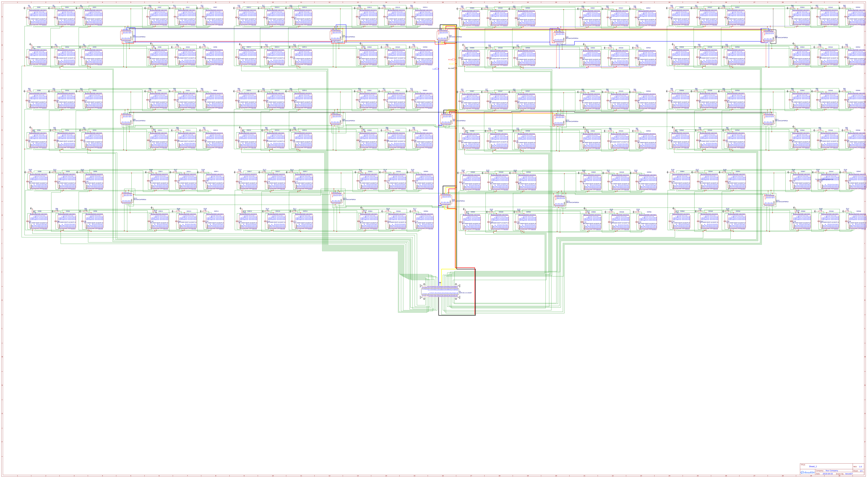
Task: Click the BLANK net port symbol
Action: coord(452,68)
